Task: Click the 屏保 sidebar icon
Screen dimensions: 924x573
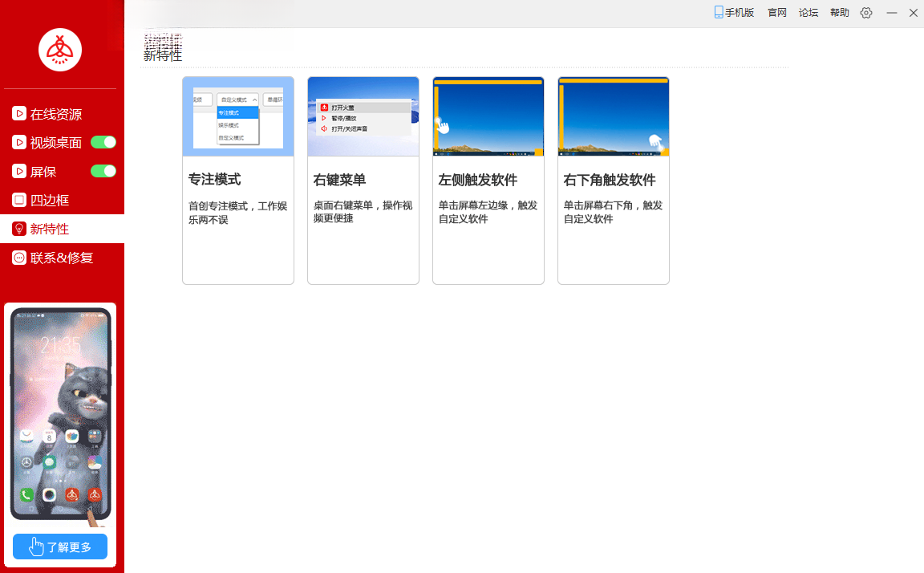Action: 19,171
